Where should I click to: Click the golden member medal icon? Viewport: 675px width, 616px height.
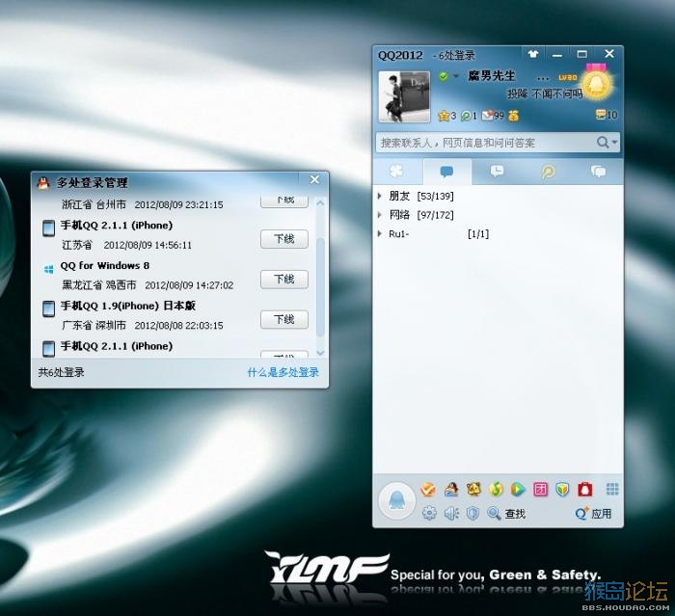597,82
